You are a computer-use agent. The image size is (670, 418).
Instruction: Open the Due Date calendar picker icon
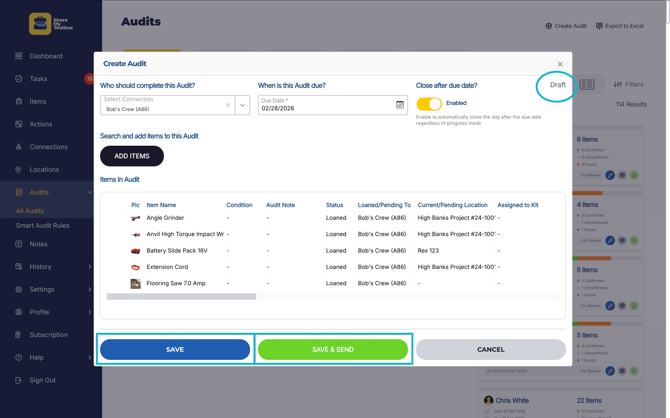[x=400, y=105]
